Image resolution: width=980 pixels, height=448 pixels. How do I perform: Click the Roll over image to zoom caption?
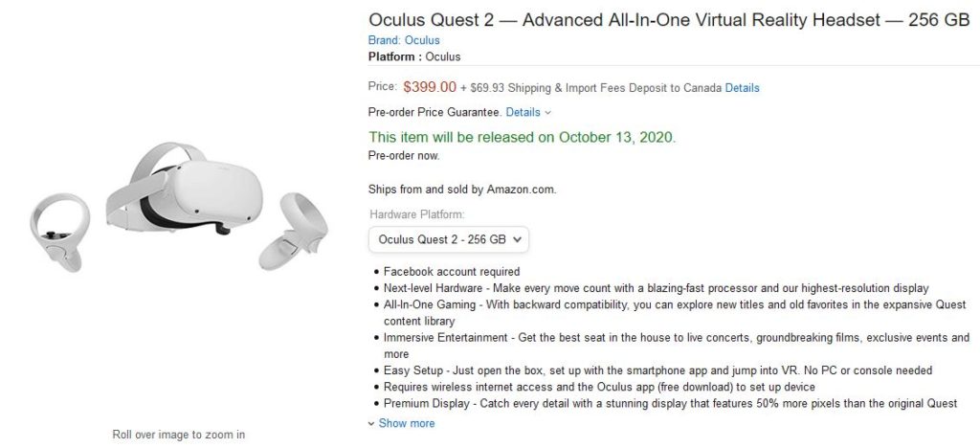click(178, 435)
